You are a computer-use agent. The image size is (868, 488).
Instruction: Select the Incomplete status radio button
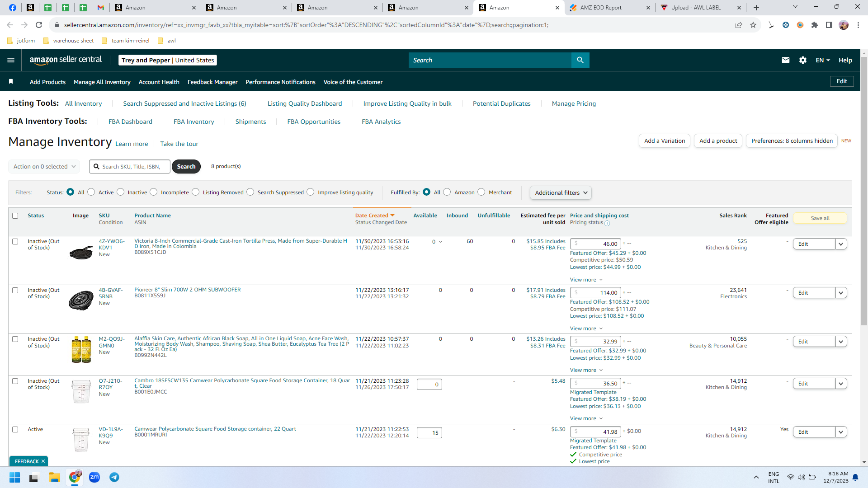pyautogui.click(x=154, y=192)
